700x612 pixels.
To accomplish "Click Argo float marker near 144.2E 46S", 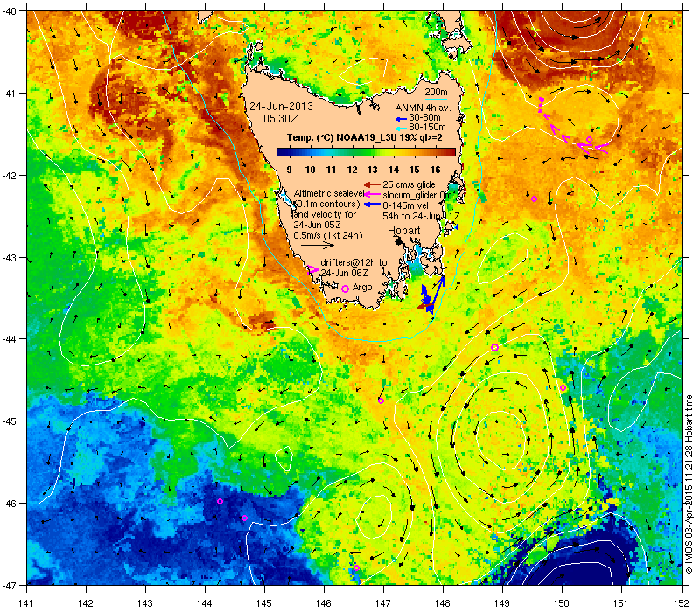I will click(x=220, y=501).
